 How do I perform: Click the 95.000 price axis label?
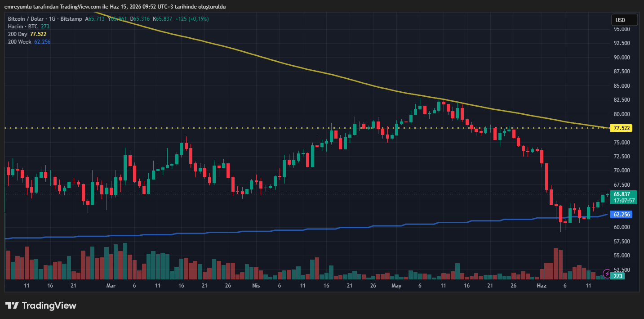point(622,29)
